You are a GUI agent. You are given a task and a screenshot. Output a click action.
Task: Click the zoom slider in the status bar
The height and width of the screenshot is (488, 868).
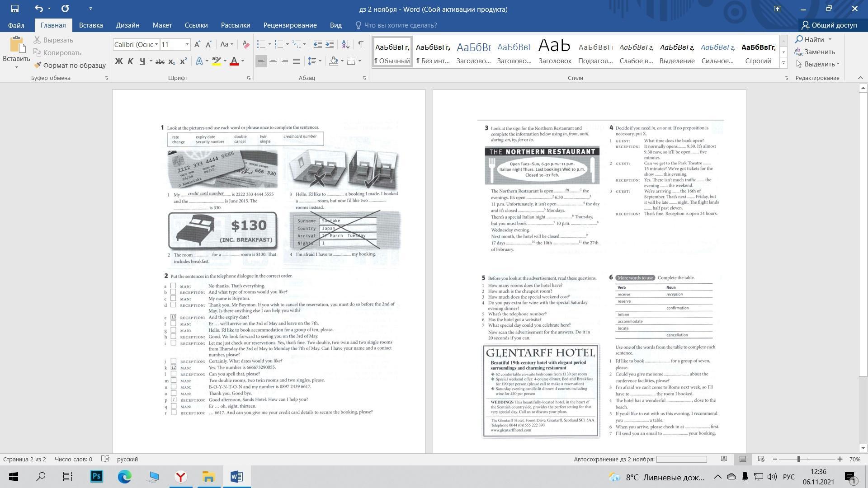click(798, 459)
